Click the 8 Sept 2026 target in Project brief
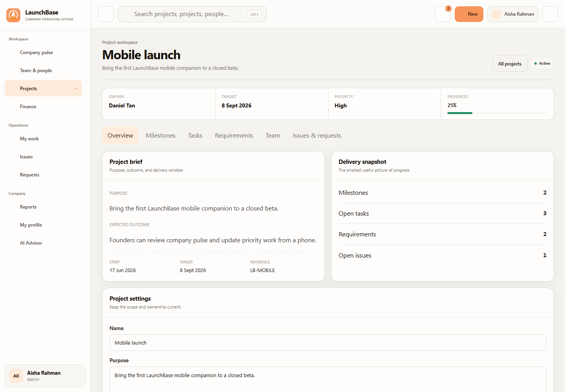 193,270
